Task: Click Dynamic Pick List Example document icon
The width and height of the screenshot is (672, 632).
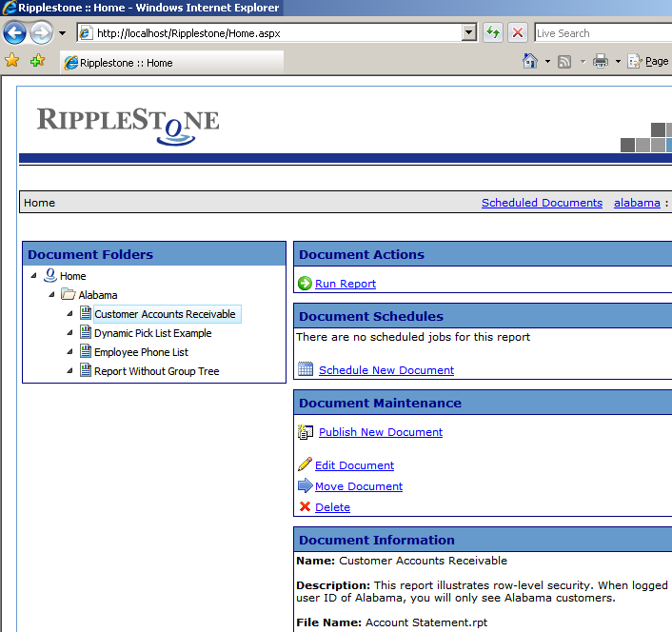Action: pyautogui.click(x=86, y=332)
